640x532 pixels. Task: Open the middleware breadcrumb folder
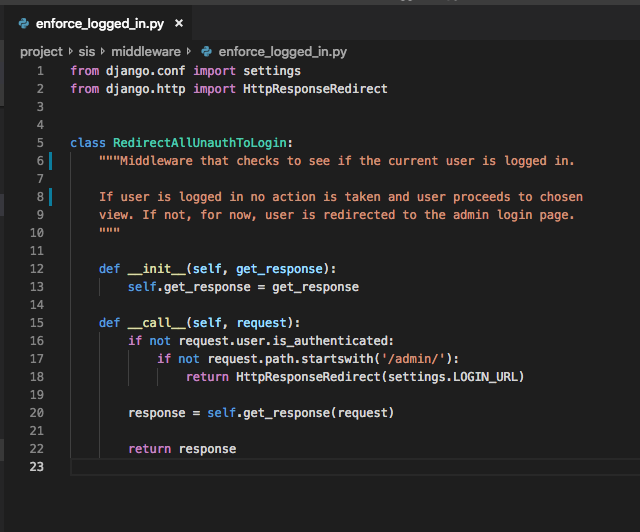coord(146,52)
